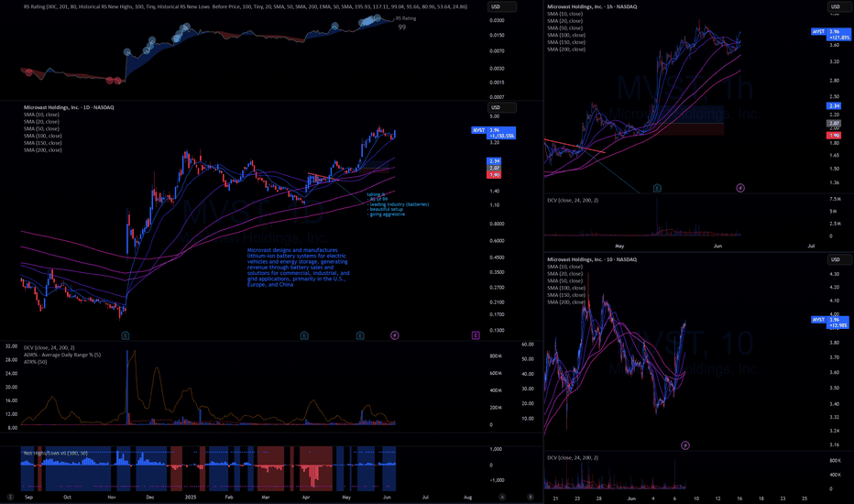This screenshot has height=504, width=854.
Task: Select SMA (200, close) legend on 1h chart
Action: (x=566, y=49)
